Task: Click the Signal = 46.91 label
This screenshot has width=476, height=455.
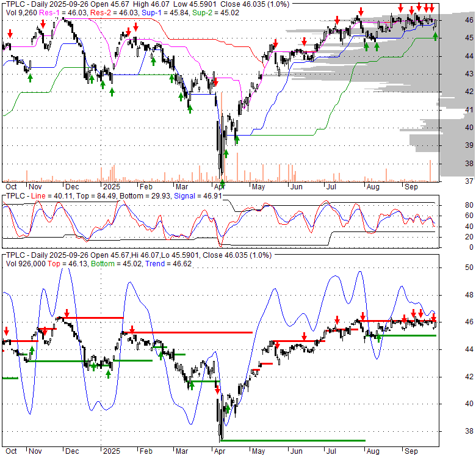Action: tap(198, 196)
